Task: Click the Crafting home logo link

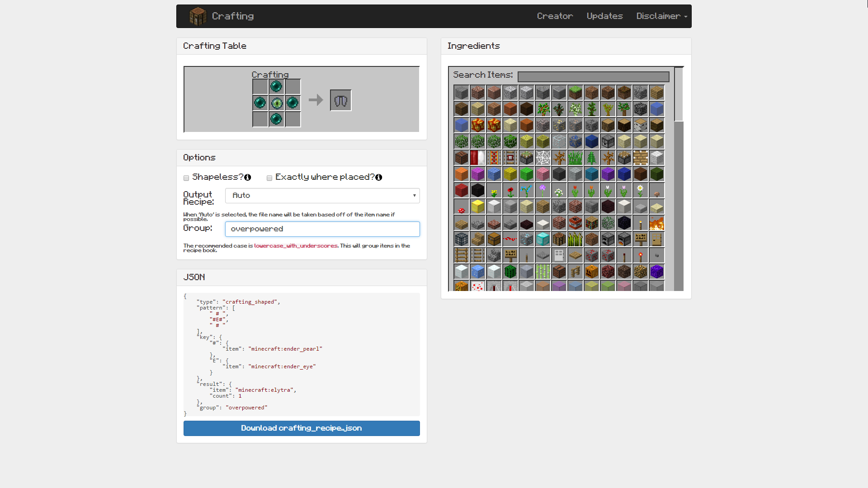Action: (x=222, y=16)
